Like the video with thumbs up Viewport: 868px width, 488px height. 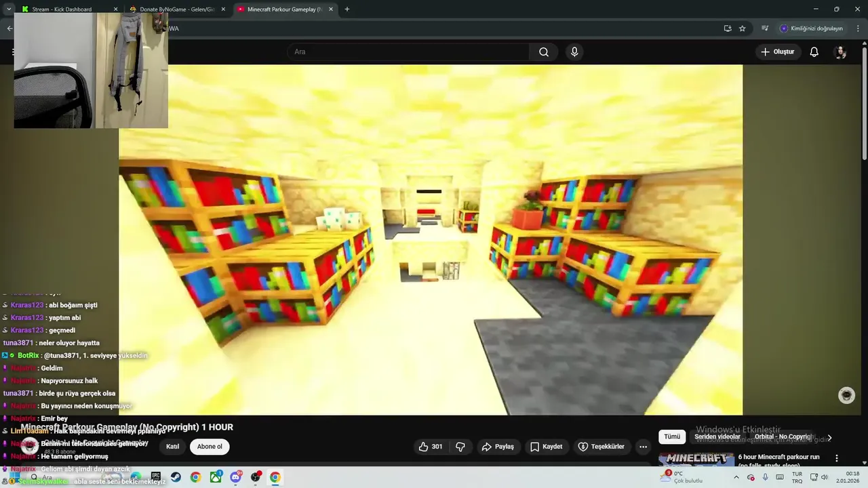coord(431,447)
